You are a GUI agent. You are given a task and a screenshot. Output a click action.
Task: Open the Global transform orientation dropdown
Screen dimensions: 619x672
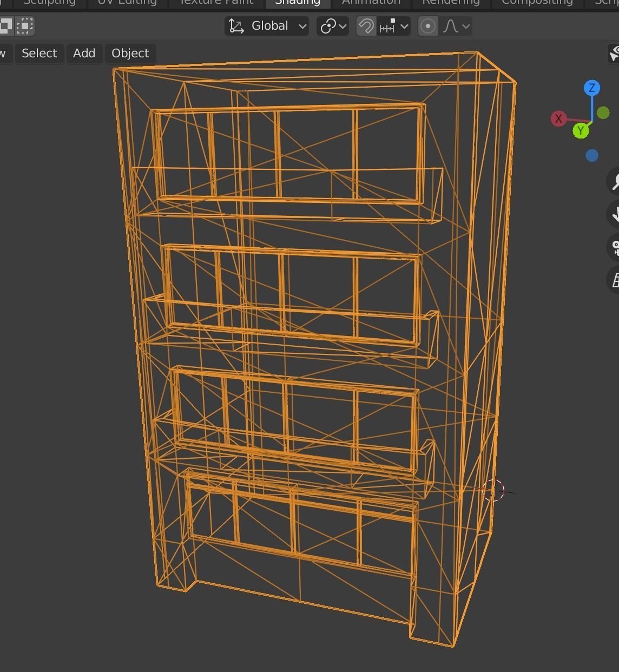tap(267, 26)
